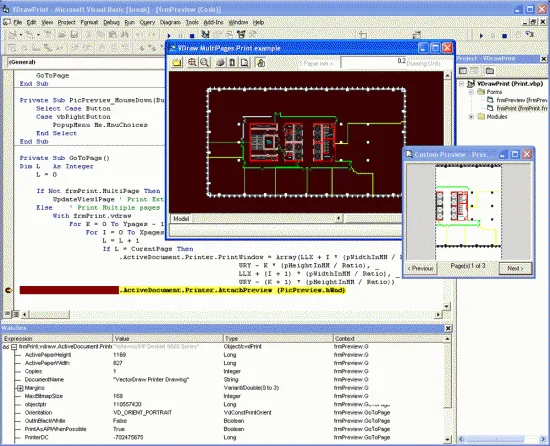
Task: Click the zoom out magnifier icon
Action: 204,63
